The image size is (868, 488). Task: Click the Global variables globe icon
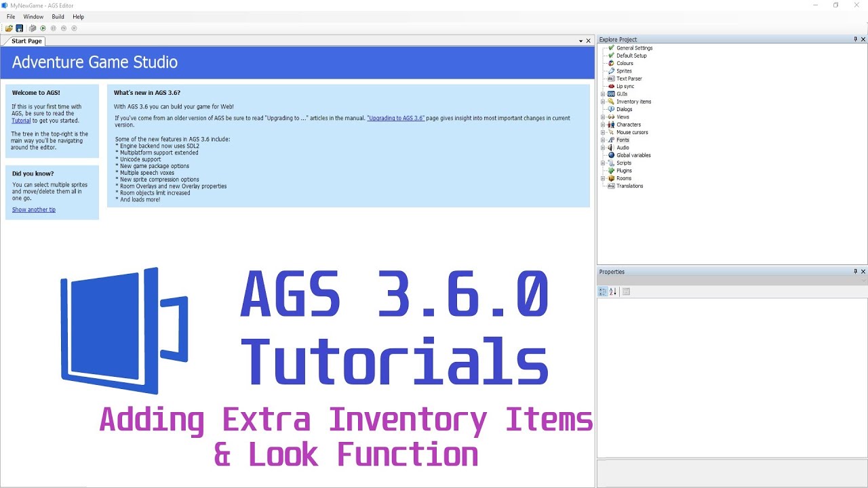pyautogui.click(x=611, y=155)
